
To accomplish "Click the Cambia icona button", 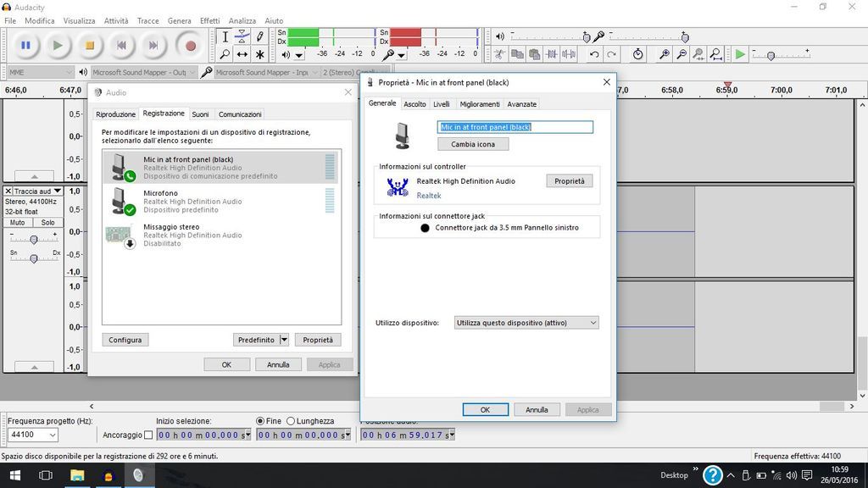I will point(472,144).
